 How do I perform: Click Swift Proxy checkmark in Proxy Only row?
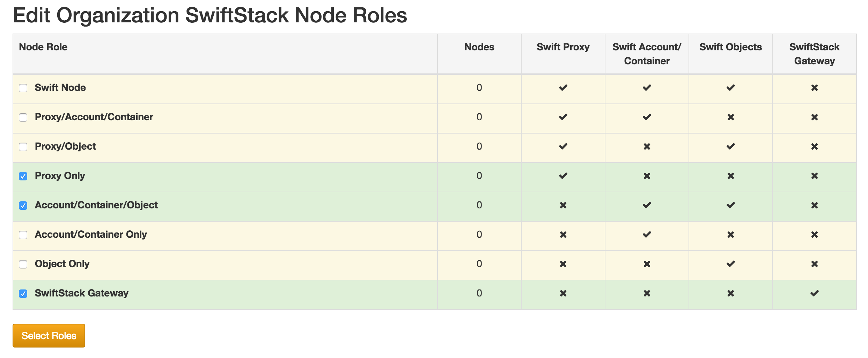coord(563,176)
